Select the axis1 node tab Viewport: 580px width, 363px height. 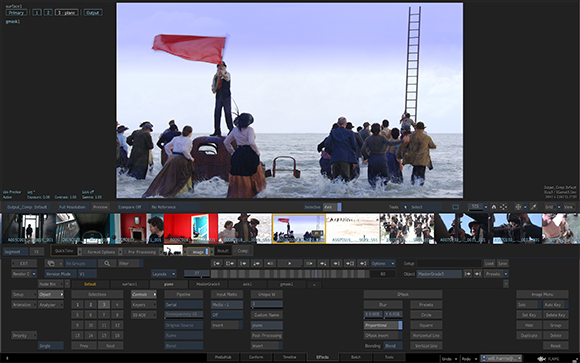pos(247,284)
